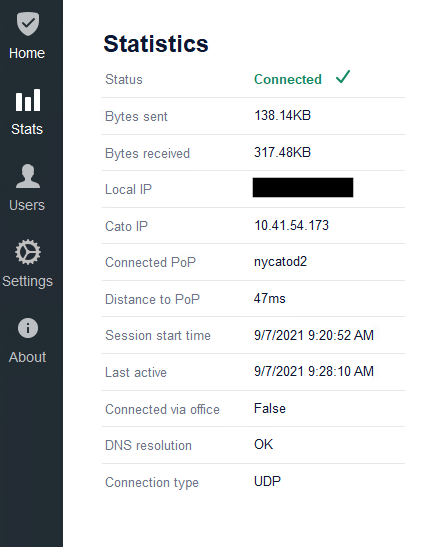Click the About sidebar label
Screen dimensions: 431x547
tap(27, 357)
